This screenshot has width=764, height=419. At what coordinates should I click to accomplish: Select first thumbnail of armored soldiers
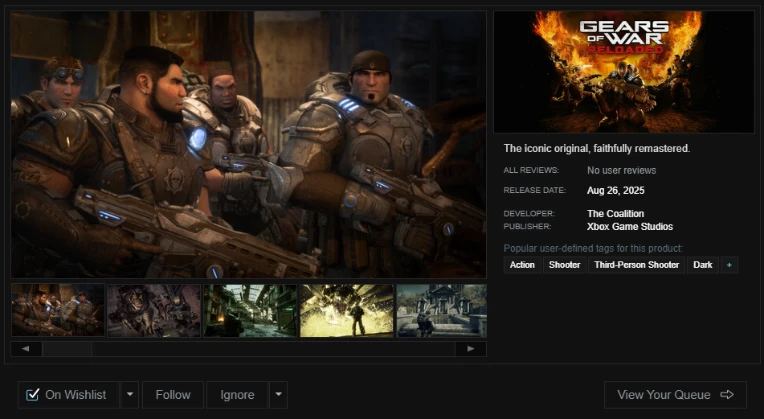click(58, 310)
